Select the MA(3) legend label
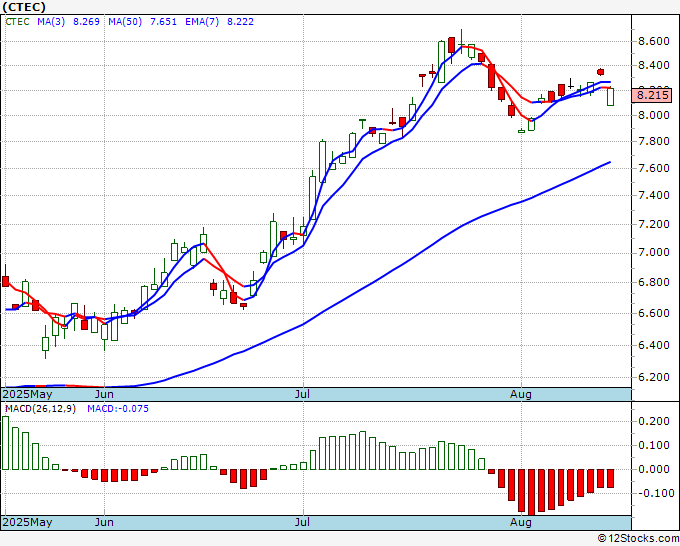The width and height of the screenshot is (680, 546). tap(51, 22)
